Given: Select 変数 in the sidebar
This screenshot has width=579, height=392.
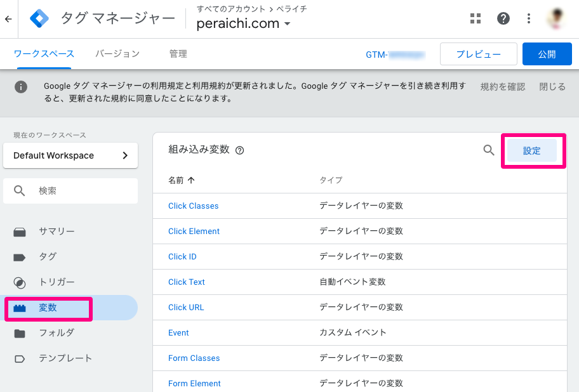Looking at the screenshot, I should tap(70, 308).
